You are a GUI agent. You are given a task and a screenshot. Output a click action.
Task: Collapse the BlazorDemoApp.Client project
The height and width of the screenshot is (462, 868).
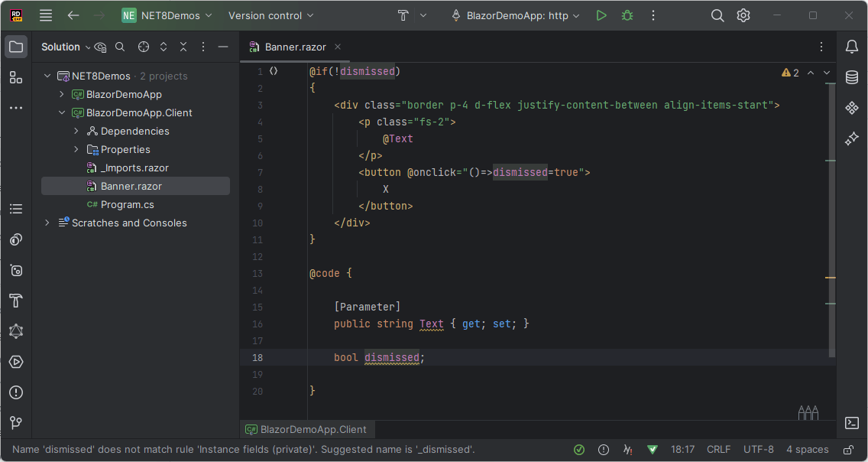61,112
